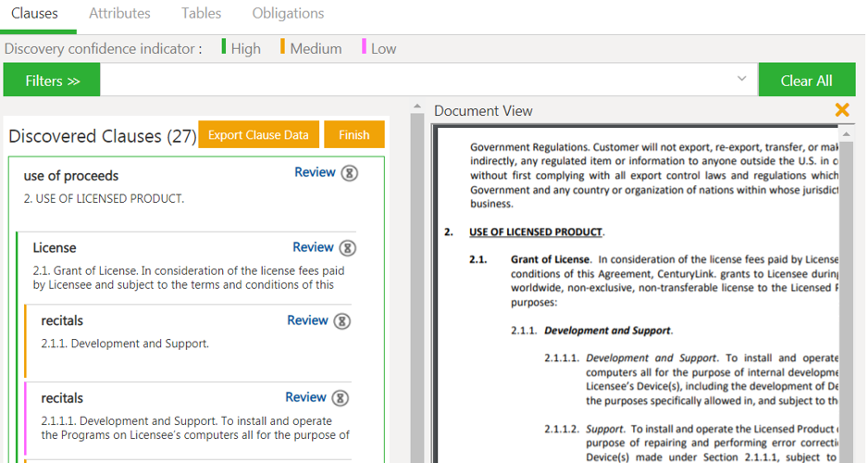Switch to the Attributes tab
Viewport: 868px width, 463px height.
(119, 14)
